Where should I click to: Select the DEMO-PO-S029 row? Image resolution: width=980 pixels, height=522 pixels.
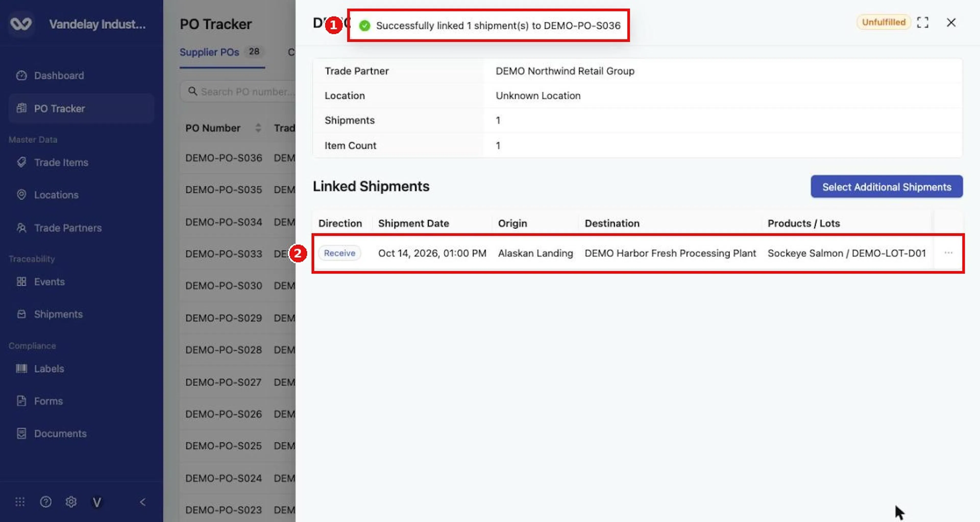pos(237,318)
